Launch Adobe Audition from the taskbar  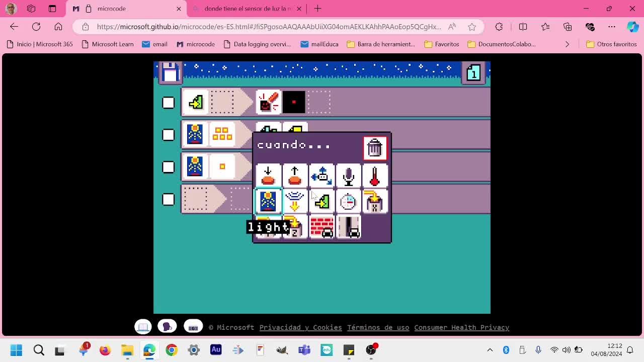216,350
